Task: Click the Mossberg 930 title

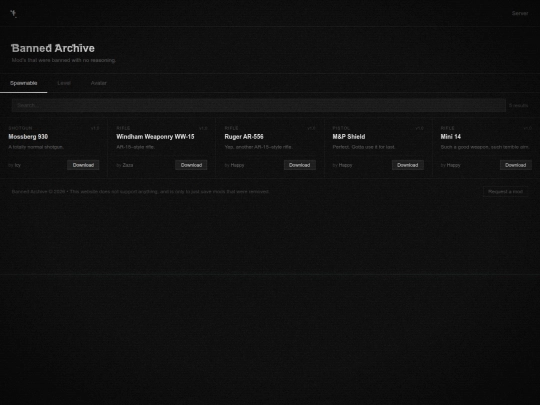Action: [x=28, y=137]
